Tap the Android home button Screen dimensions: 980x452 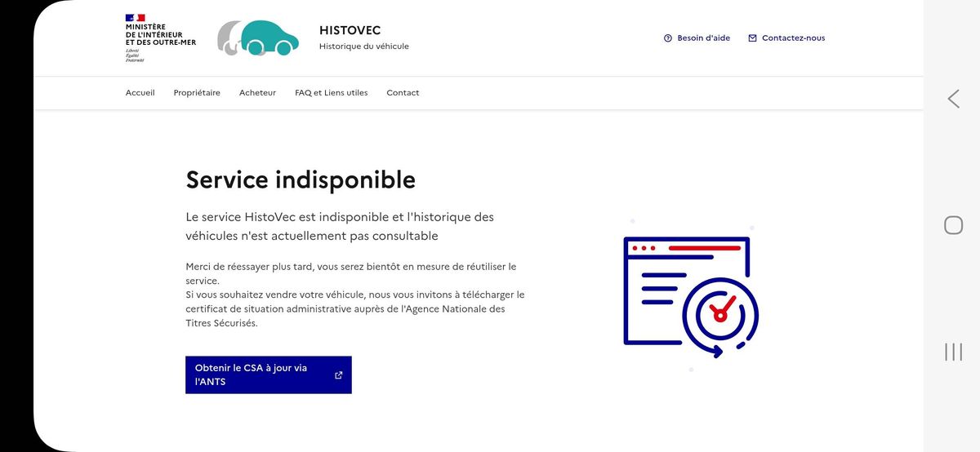click(x=953, y=225)
